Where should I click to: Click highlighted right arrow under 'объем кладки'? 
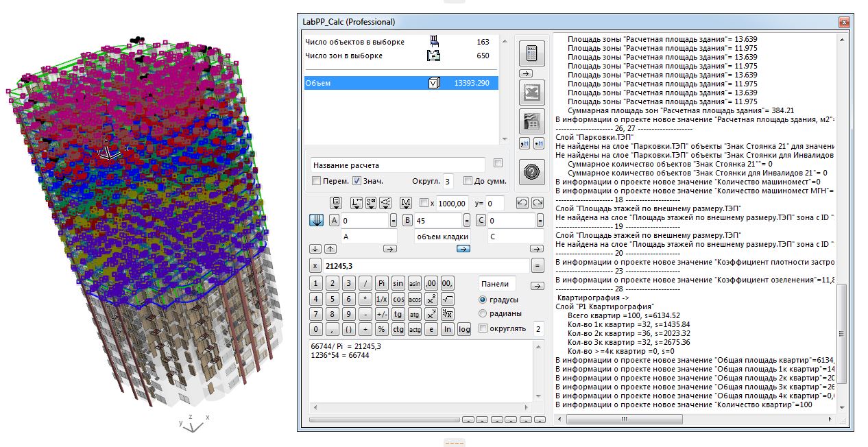pos(463,248)
